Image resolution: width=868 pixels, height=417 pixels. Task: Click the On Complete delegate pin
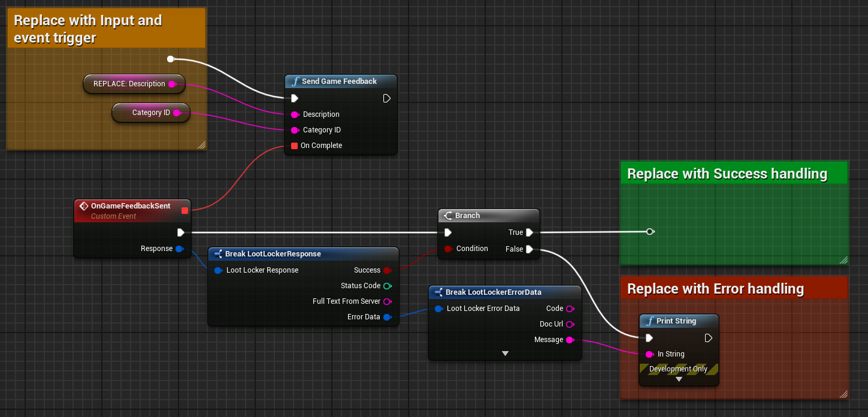click(x=294, y=146)
